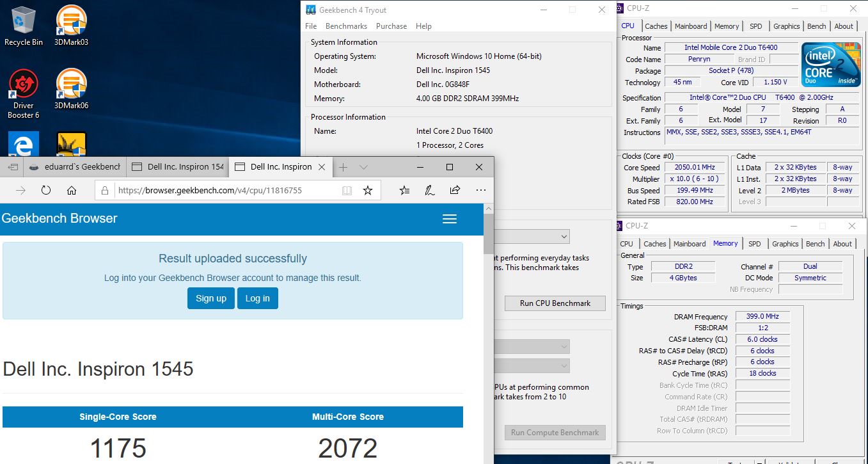868x464 pixels.
Task: Launch 3DMark06 desktop shortcut
Action: click(x=71, y=90)
